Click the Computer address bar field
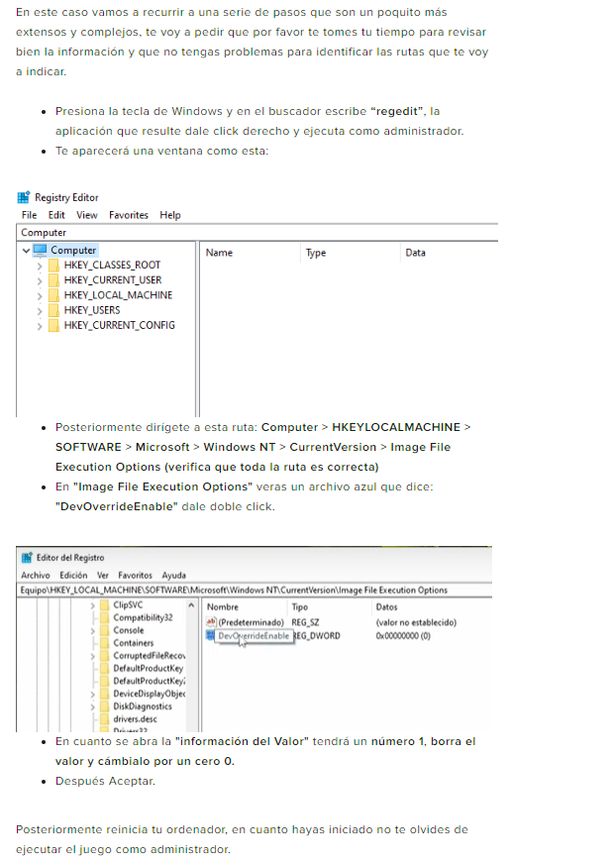Viewport: 616px width, 863px height. 257,233
